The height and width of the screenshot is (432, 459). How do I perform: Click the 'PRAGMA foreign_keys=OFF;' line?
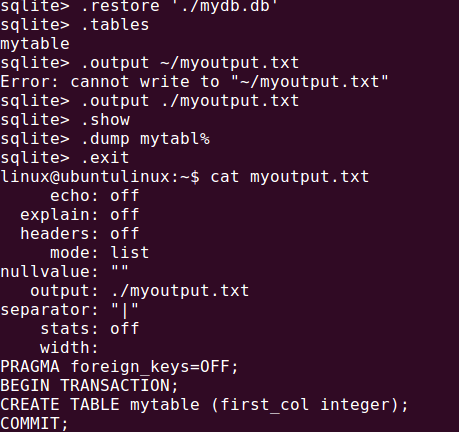[x=119, y=367]
